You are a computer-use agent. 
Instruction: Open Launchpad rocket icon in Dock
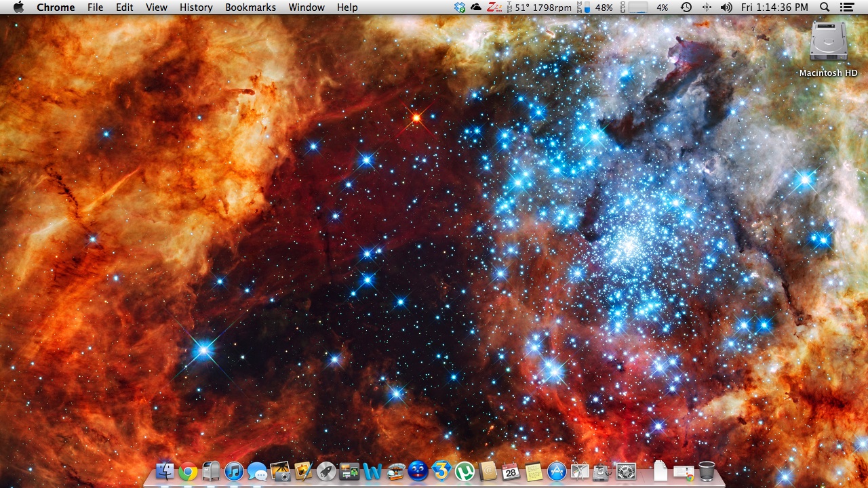326,471
